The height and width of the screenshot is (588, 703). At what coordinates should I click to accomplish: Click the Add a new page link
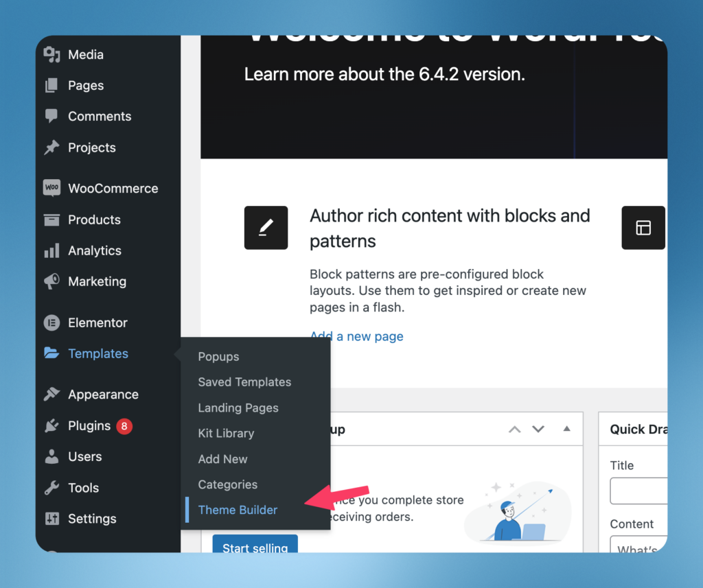(x=356, y=336)
